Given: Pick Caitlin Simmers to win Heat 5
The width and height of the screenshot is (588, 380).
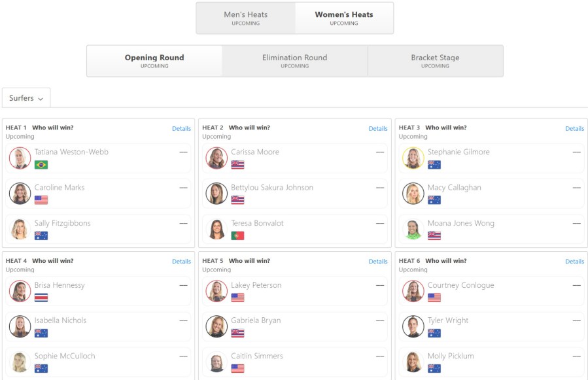Looking at the screenshot, I should (295, 362).
